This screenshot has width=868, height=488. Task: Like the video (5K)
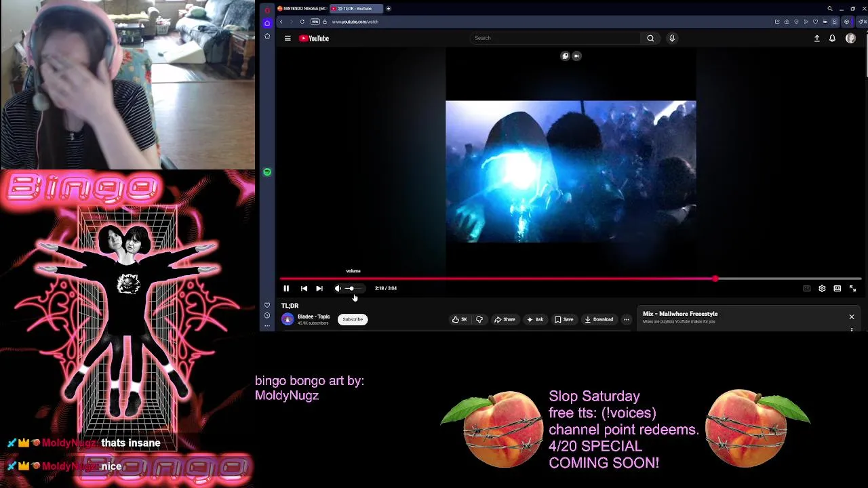click(460, 319)
